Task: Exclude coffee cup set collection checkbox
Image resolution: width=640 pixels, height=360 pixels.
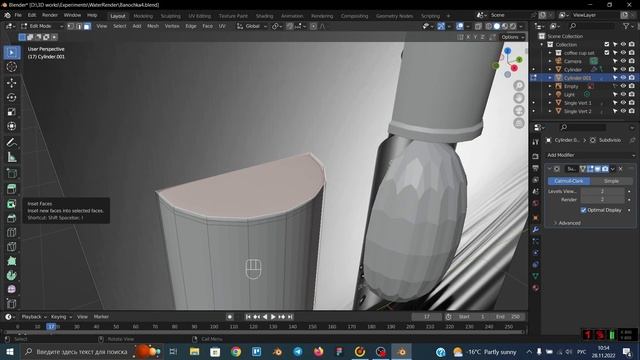Action: (x=607, y=53)
